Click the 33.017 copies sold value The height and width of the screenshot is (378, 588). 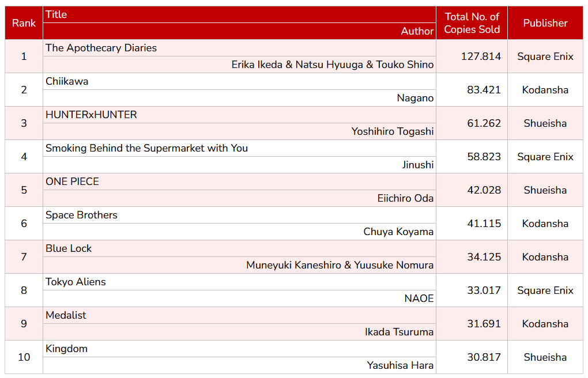484,290
